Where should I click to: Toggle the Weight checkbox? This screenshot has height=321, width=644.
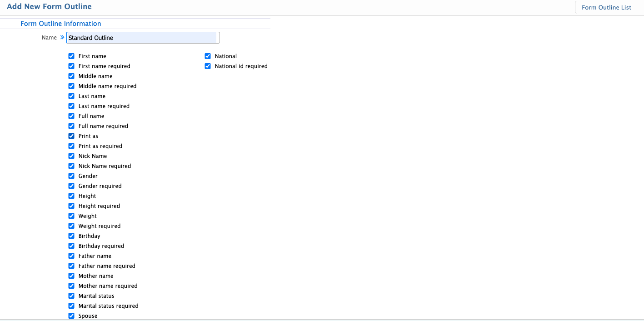pos(71,216)
